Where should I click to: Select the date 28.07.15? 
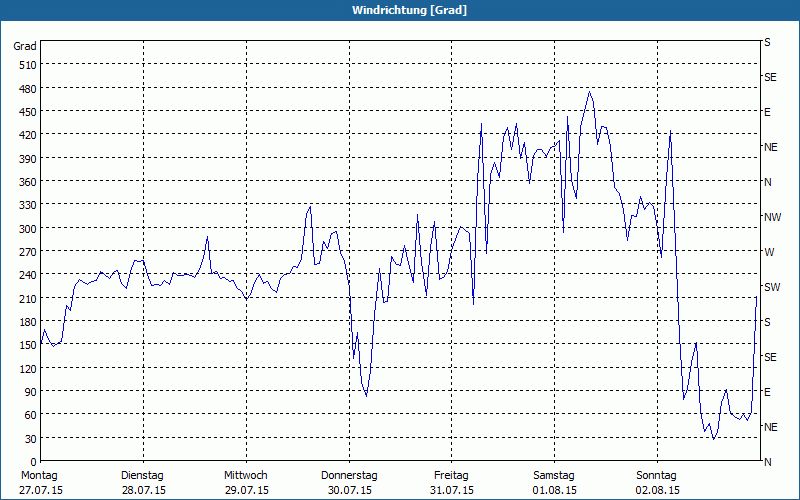[x=144, y=491]
